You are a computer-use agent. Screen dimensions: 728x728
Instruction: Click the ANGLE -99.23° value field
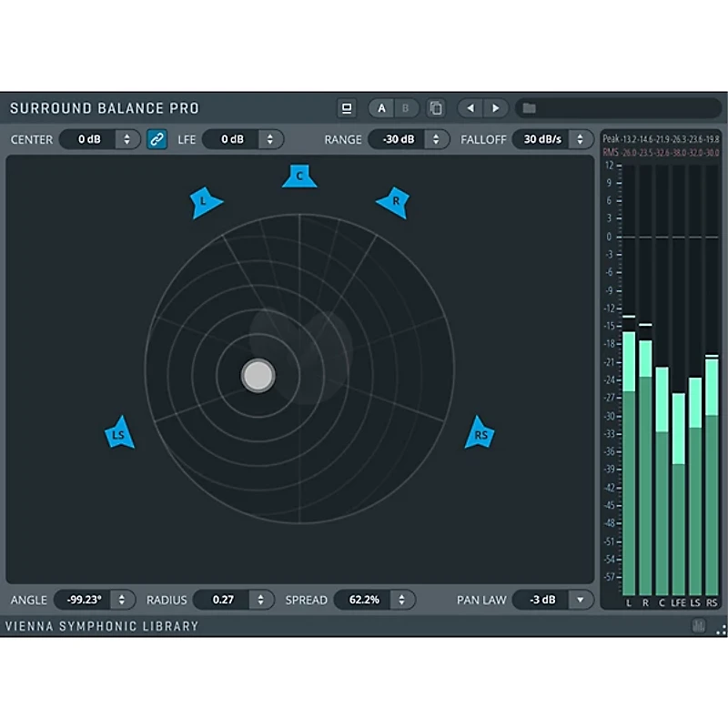click(84, 600)
